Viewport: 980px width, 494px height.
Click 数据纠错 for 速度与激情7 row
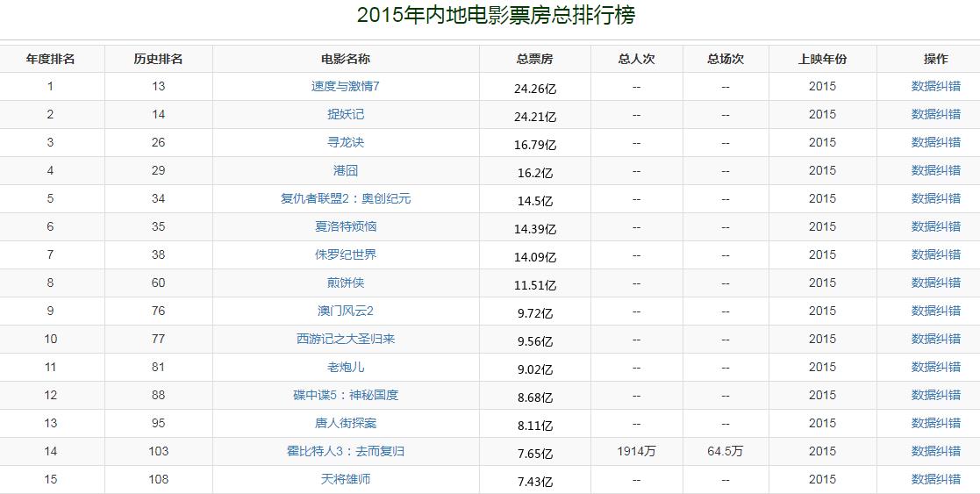click(935, 86)
